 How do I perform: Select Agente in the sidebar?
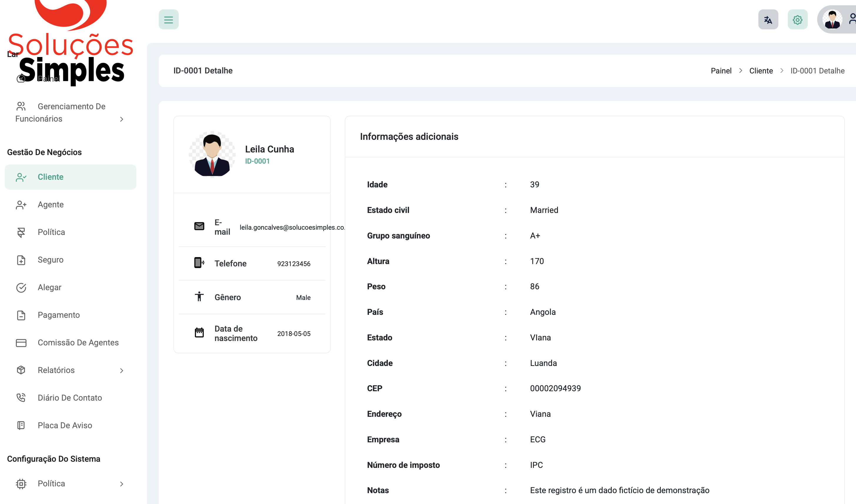click(51, 204)
